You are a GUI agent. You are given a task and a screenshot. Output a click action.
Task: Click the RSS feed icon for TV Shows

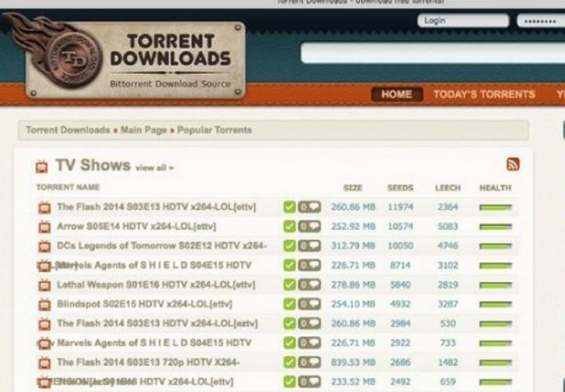click(512, 164)
